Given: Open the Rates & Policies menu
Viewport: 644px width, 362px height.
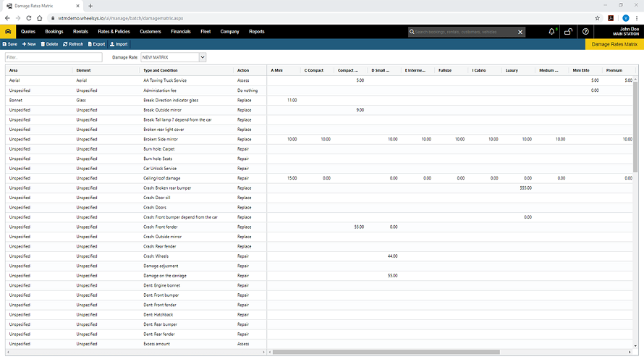Looking at the screenshot, I should coord(114,32).
